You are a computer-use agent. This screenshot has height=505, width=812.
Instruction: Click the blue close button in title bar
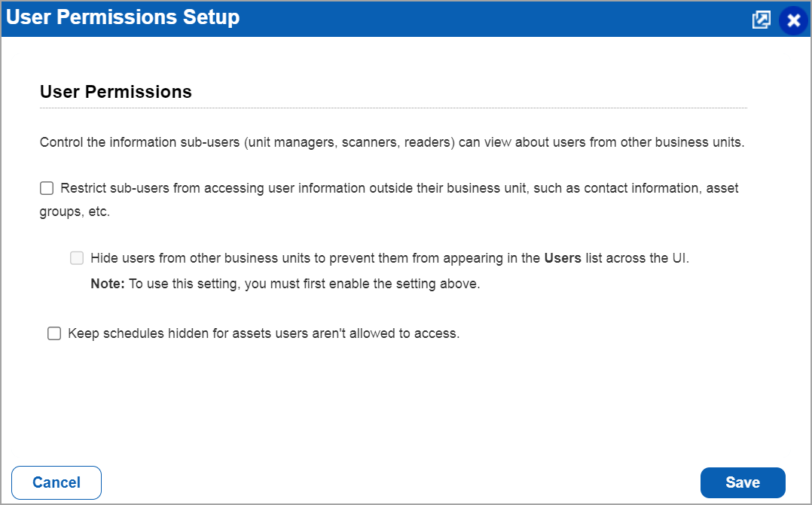(x=793, y=20)
